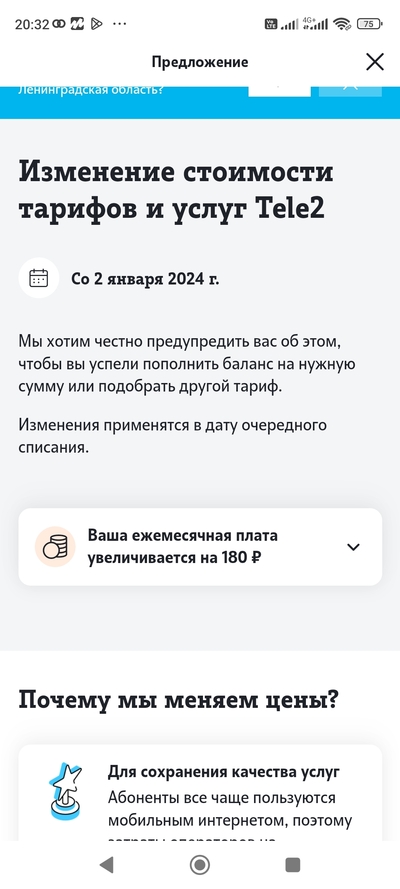Tap the three-dots notification overflow icon
The height and width of the screenshot is (889, 400).
pos(120,24)
